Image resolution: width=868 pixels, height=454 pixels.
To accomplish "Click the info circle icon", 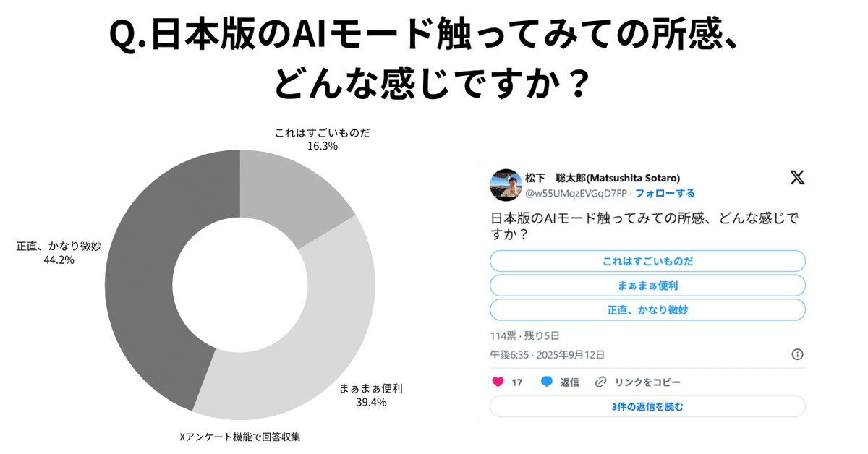I will [x=798, y=354].
